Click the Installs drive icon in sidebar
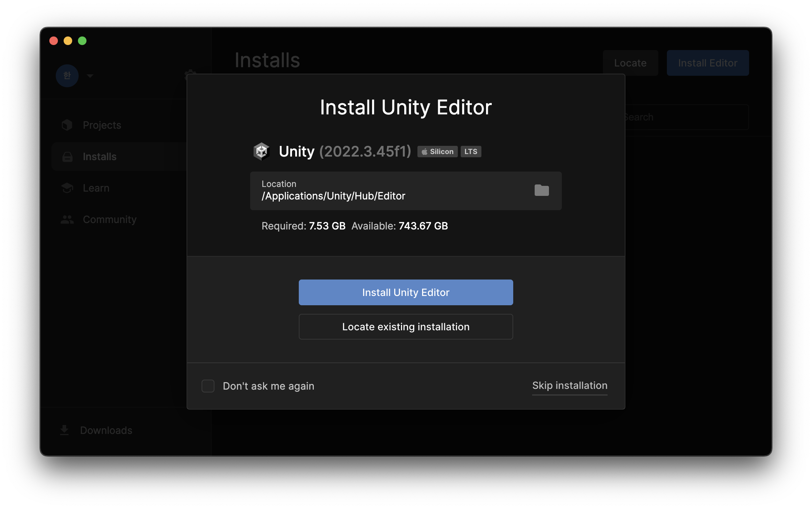812x509 pixels. coord(67,157)
